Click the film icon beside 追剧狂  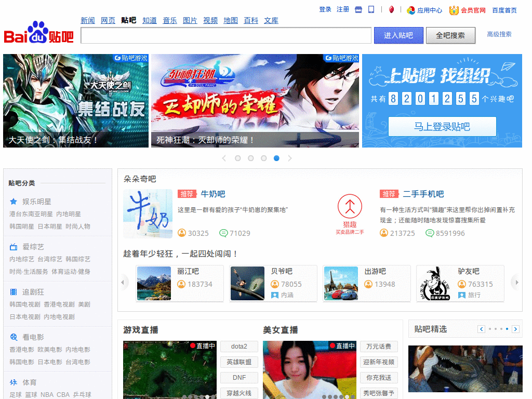tap(14, 292)
